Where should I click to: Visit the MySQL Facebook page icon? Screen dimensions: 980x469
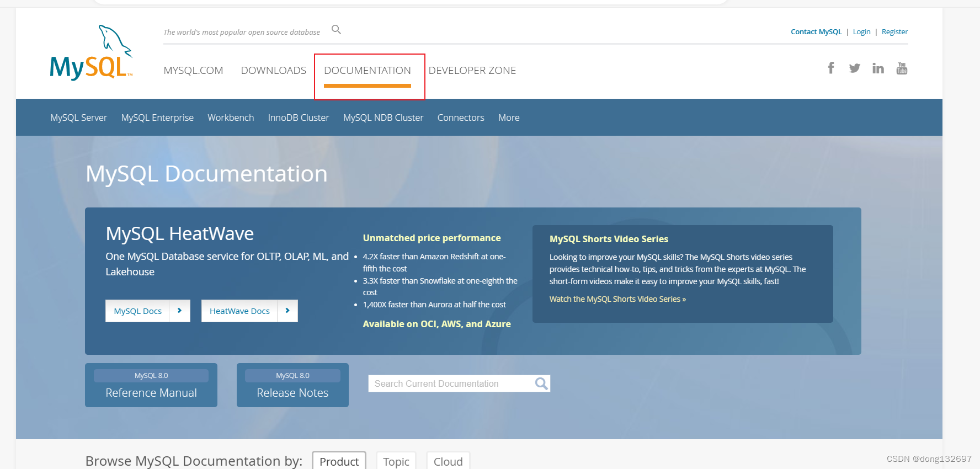click(831, 68)
